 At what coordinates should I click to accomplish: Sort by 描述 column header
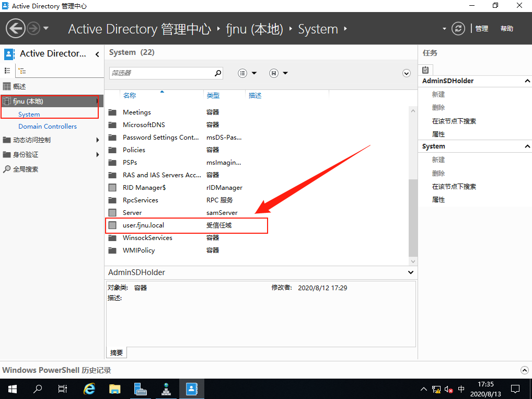click(x=255, y=95)
